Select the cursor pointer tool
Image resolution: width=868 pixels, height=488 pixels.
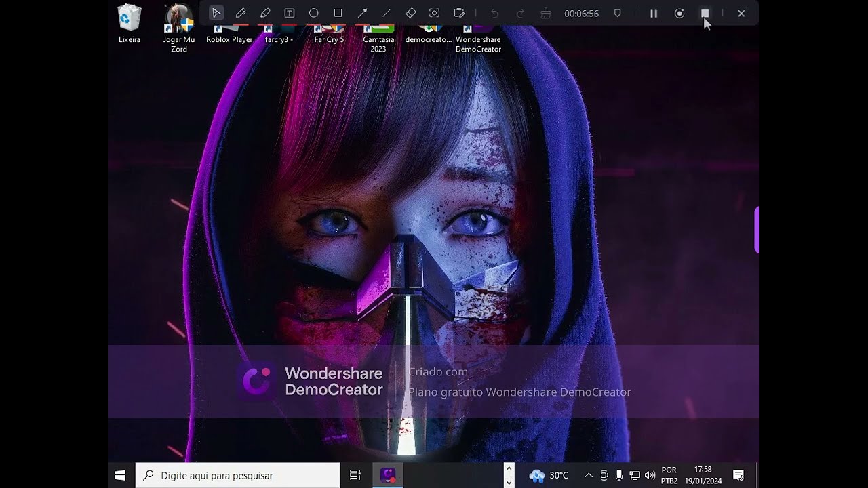point(216,13)
